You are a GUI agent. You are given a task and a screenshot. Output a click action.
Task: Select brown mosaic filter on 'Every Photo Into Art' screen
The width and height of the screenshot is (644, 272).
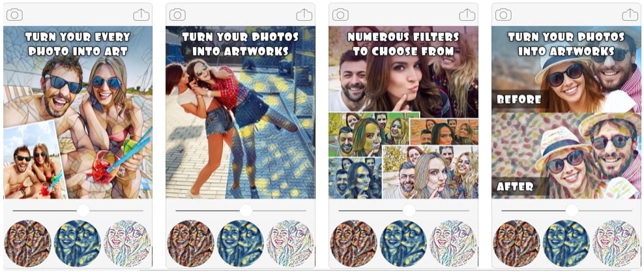[27, 244]
